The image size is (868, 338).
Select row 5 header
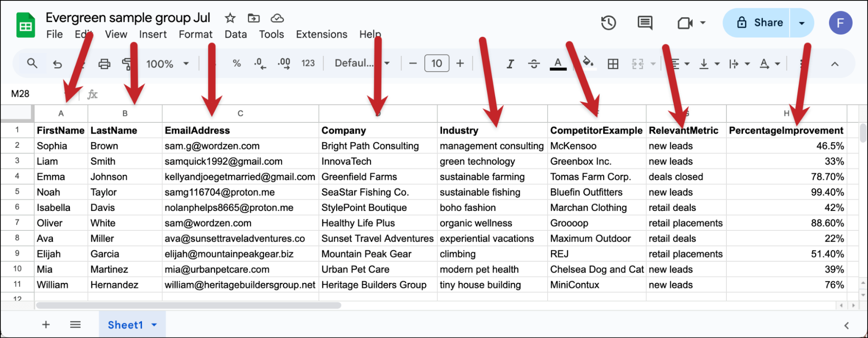tap(17, 192)
